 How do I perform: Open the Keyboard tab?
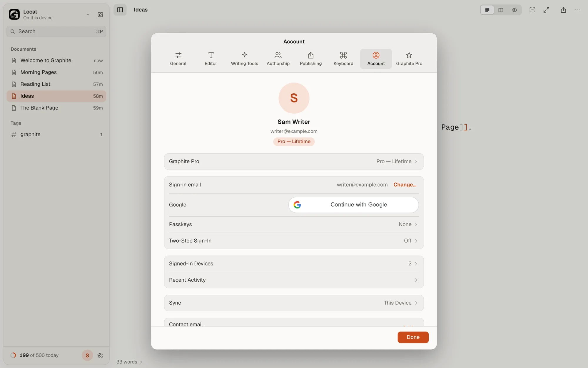click(x=343, y=59)
